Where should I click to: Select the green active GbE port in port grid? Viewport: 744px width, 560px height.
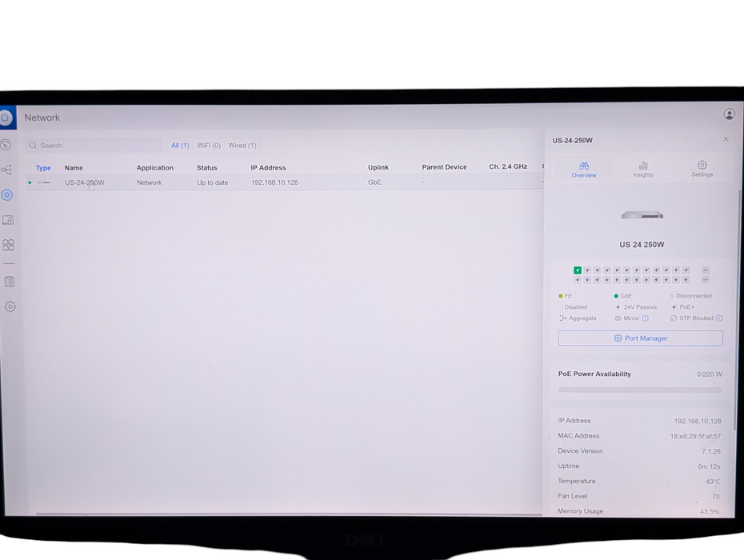point(578,270)
